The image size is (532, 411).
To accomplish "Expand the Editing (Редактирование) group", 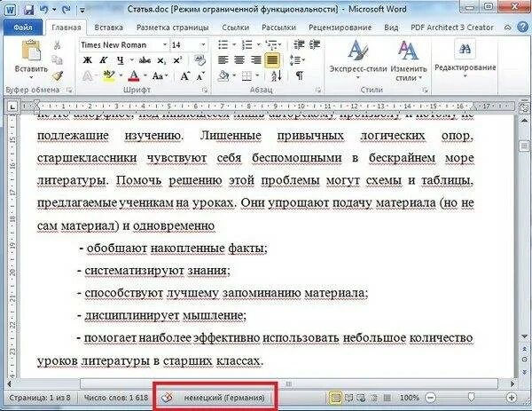I will tap(465, 58).
